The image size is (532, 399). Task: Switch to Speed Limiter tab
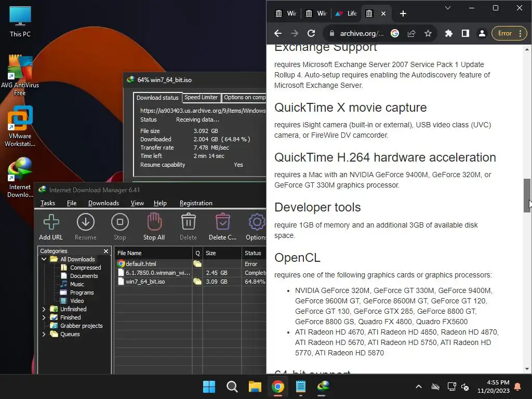(x=201, y=97)
